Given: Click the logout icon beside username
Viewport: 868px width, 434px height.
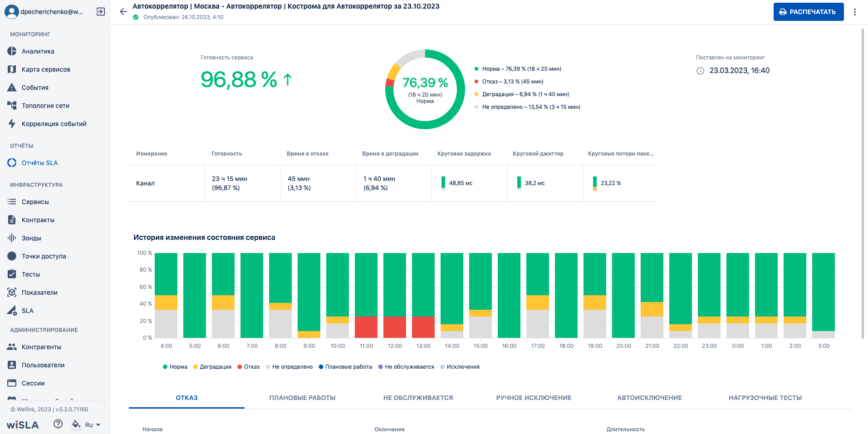Looking at the screenshot, I should pos(101,12).
